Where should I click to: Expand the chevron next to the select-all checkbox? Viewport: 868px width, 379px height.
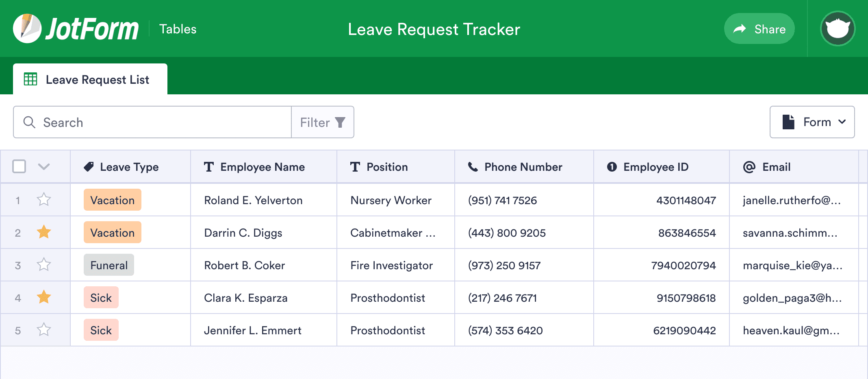44,167
